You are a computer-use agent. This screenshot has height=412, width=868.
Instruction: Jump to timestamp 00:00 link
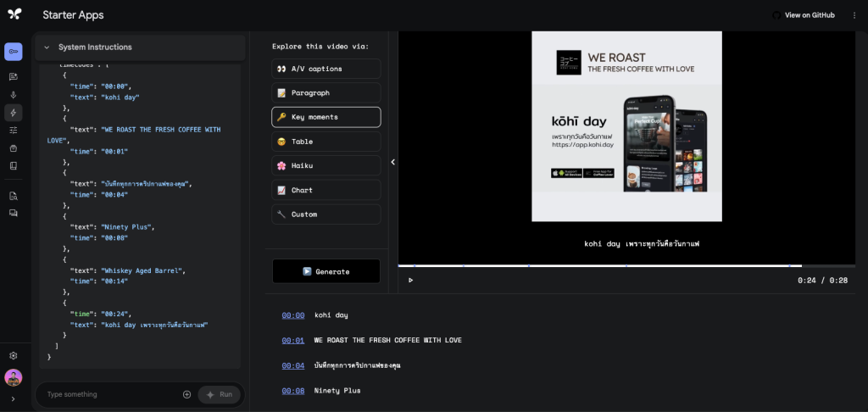292,315
